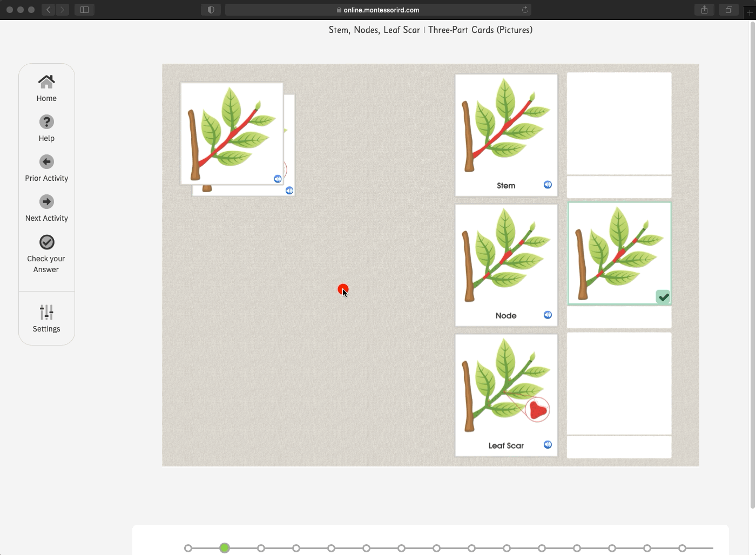Viewport: 756px width, 555px height.
Task: Click the eighth activity progress dot
Action: point(436,548)
